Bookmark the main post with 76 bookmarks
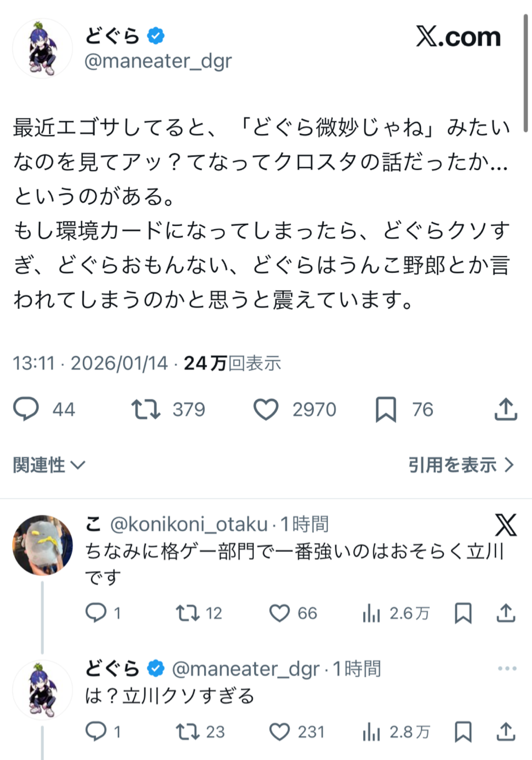The image size is (532, 760). point(386,409)
